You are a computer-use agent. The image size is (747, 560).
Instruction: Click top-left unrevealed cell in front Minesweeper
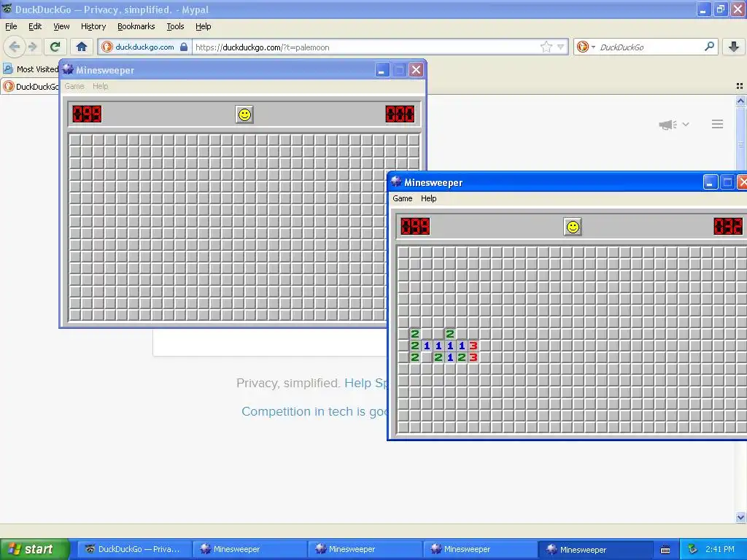point(403,252)
